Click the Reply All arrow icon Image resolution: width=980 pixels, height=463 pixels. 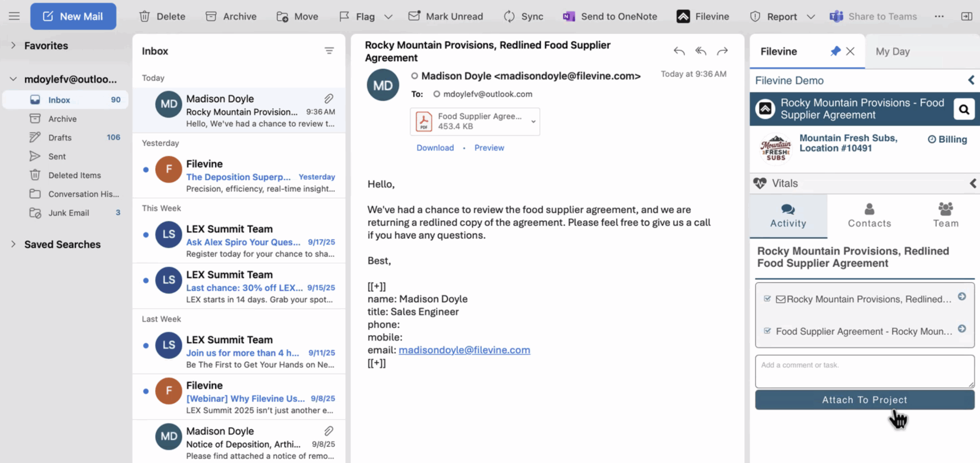coord(701,51)
